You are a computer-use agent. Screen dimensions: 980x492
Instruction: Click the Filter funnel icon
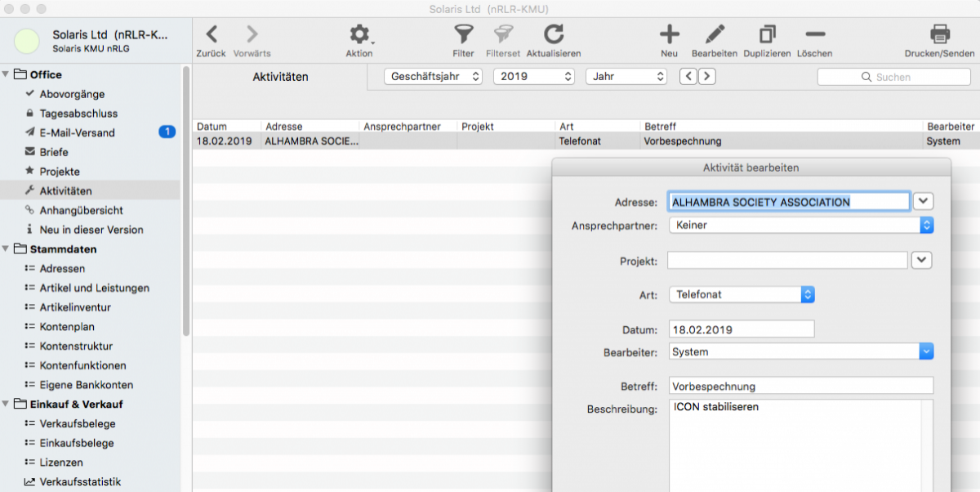click(x=463, y=35)
